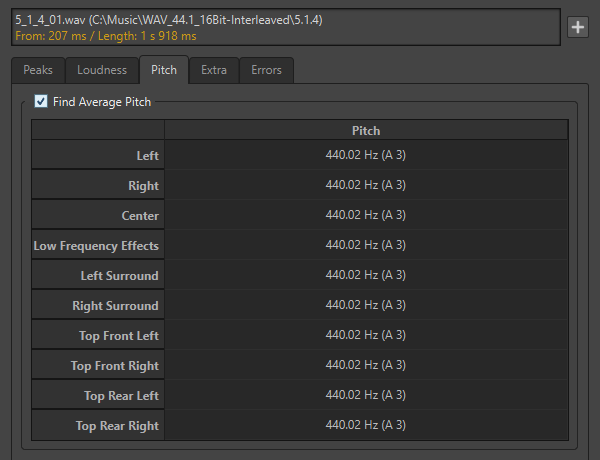600x460 pixels.
Task: Click the Top Front Right row label
Action: [98, 366]
